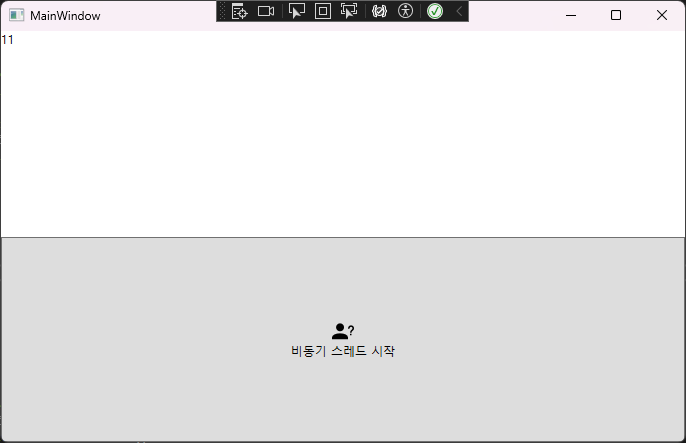Toggle XAML Hot Reload braces icon
Viewport: 686px width, 443px height.
coord(379,11)
